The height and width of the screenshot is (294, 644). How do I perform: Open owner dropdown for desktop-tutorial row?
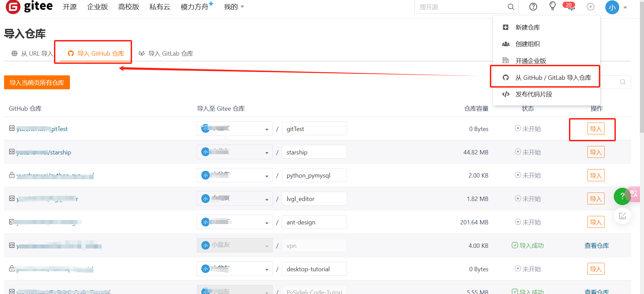pos(235,269)
